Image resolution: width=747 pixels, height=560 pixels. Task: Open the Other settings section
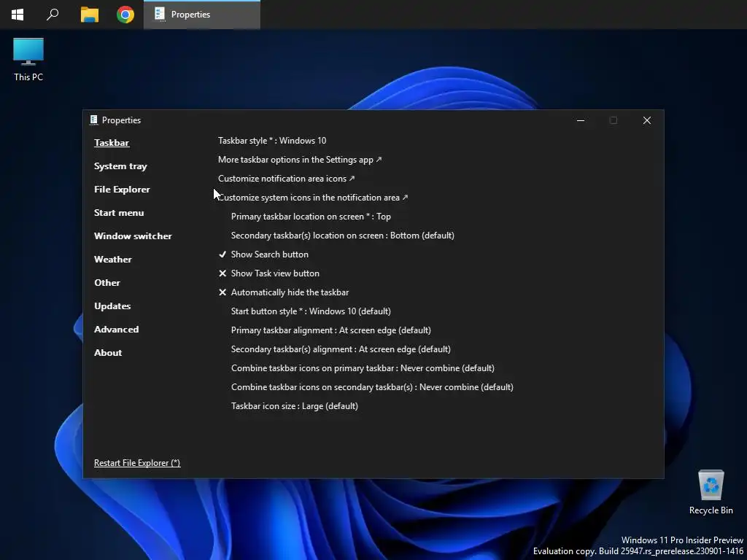click(107, 283)
